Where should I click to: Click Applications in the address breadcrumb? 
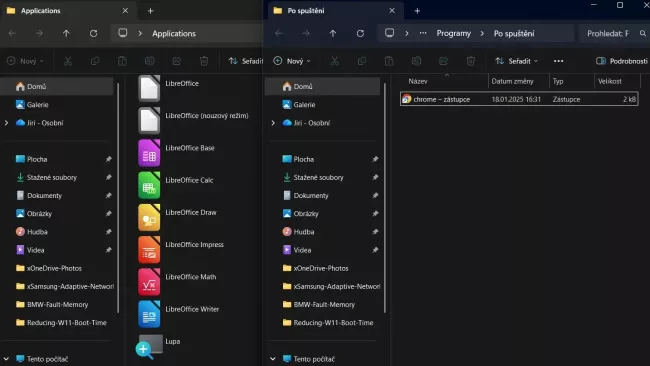tap(174, 33)
